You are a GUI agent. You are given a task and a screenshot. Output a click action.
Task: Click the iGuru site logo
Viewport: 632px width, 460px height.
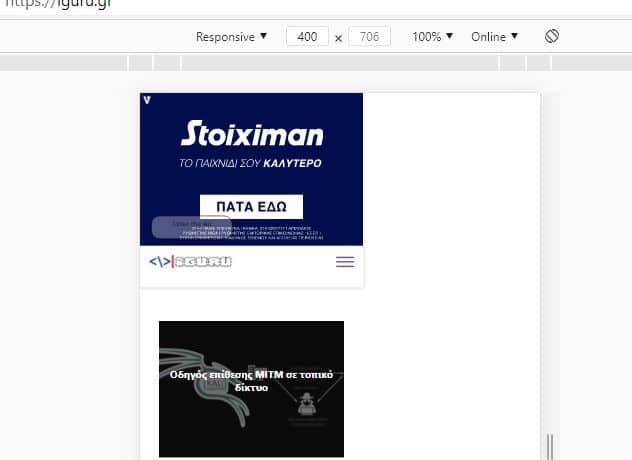pos(190,262)
